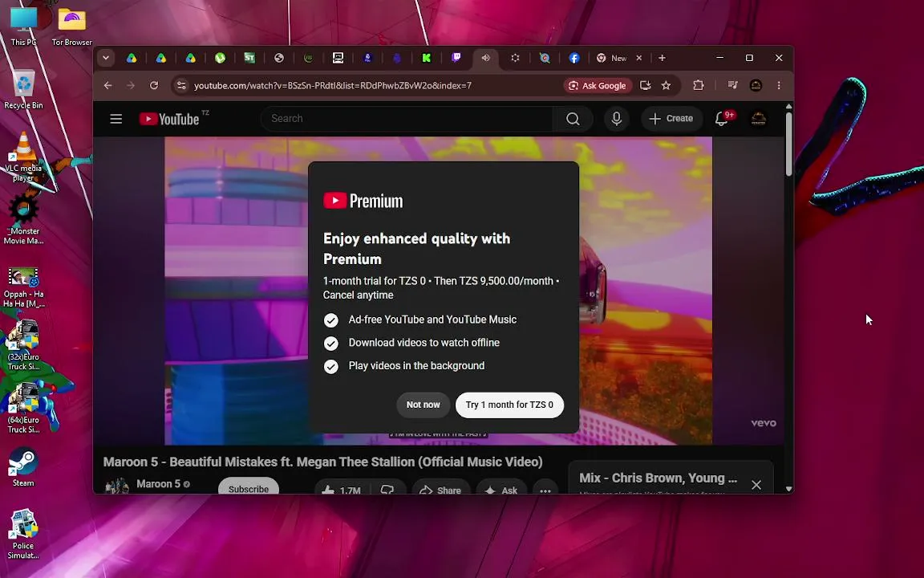Open Chrome profile avatar
This screenshot has width=924, height=578.
click(x=756, y=86)
